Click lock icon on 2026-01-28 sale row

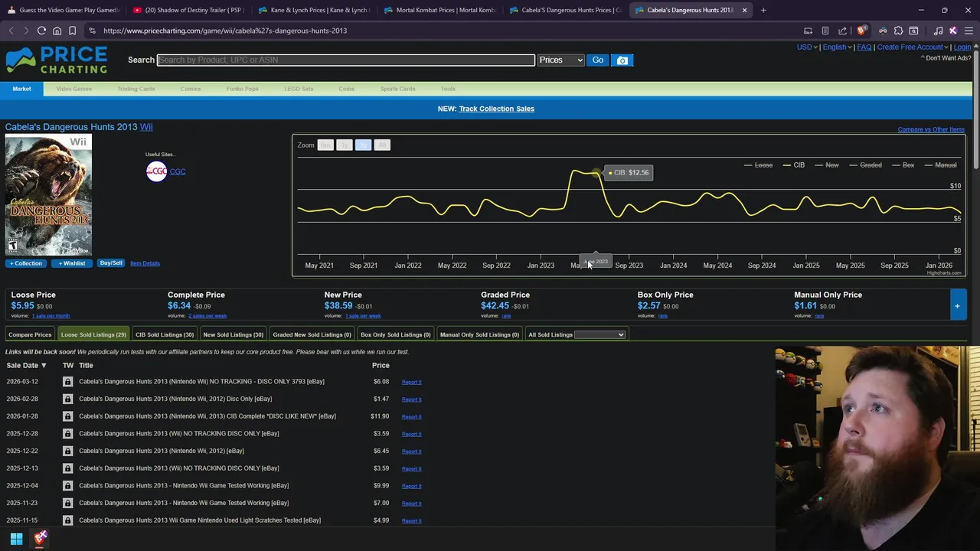click(x=67, y=416)
